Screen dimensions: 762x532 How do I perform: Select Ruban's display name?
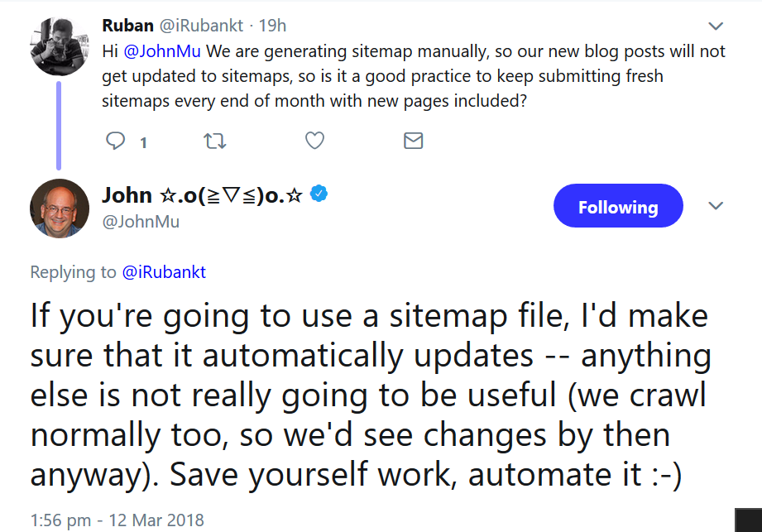click(128, 25)
